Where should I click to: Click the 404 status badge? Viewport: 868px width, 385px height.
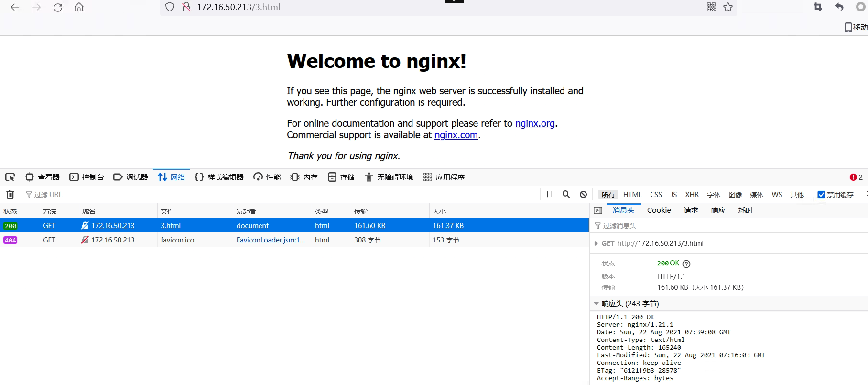[11, 240]
